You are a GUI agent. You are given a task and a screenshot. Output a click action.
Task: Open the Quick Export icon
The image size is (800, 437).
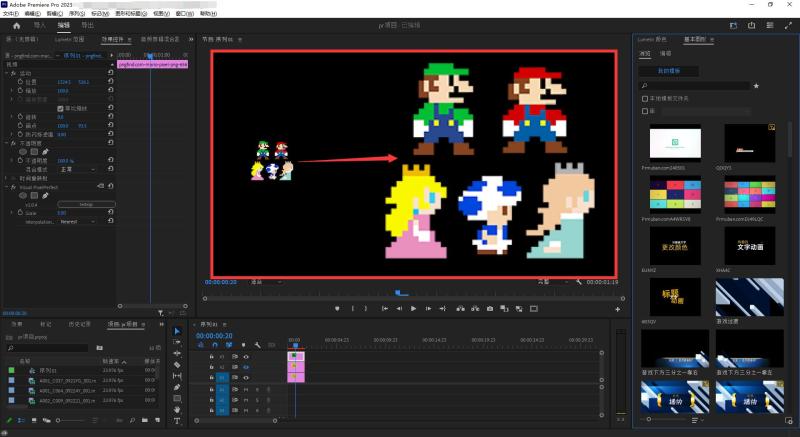click(x=752, y=25)
